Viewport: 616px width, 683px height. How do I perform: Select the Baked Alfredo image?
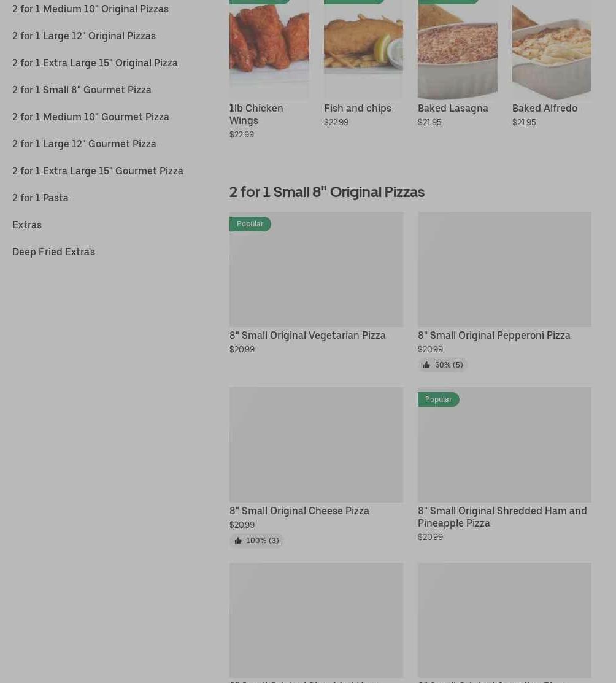point(551,49)
